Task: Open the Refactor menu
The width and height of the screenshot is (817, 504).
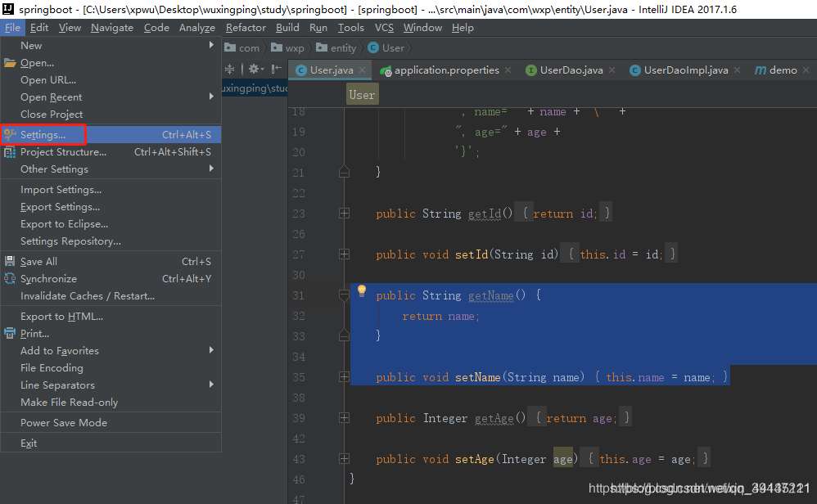Action: pyautogui.click(x=246, y=28)
